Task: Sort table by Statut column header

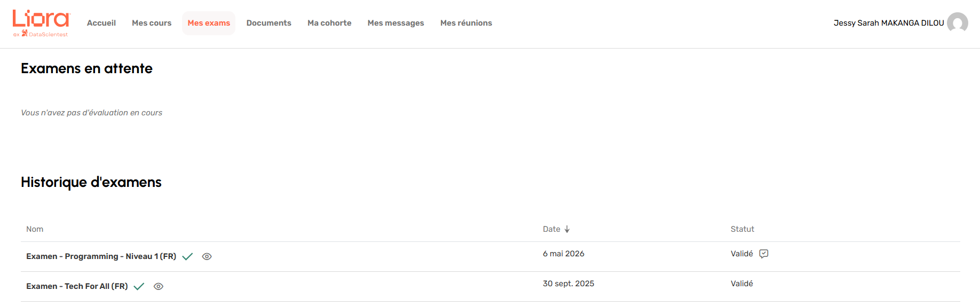Action: point(742,229)
